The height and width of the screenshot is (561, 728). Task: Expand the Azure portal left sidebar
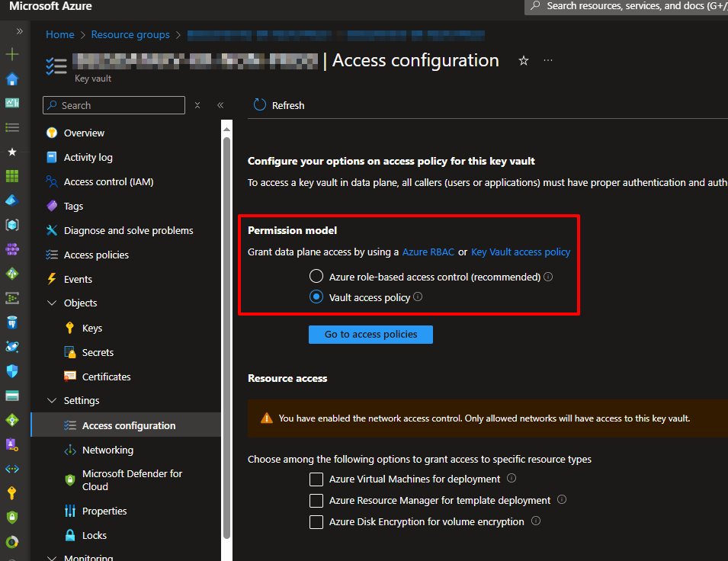pyautogui.click(x=20, y=31)
